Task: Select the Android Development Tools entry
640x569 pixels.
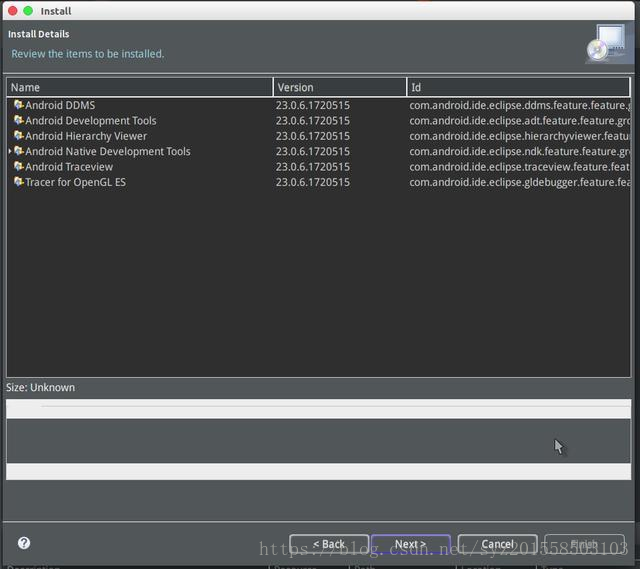Action: (x=91, y=121)
